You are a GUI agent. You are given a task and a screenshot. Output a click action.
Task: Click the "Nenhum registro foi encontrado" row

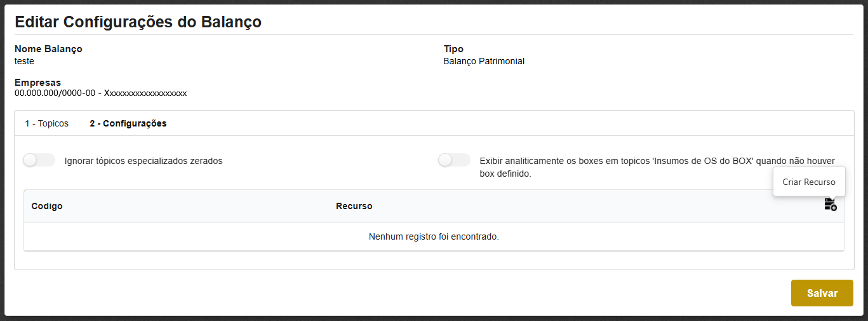pyautogui.click(x=434, y=236)
